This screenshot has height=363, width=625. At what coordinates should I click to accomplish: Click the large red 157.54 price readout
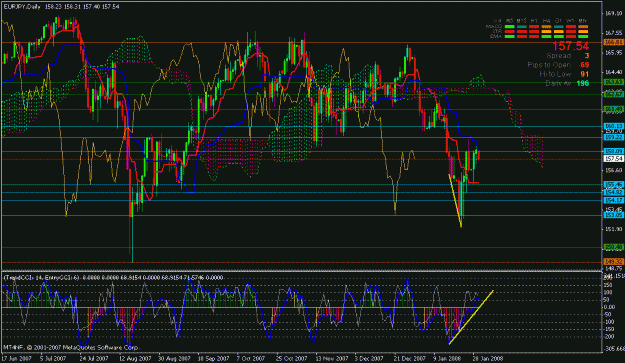[x=571, y=46]
